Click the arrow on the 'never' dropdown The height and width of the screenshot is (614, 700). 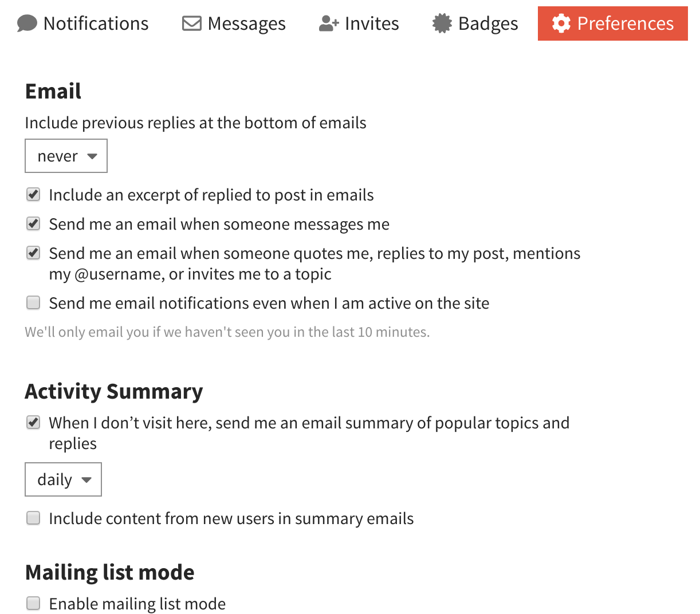(92, 156)
